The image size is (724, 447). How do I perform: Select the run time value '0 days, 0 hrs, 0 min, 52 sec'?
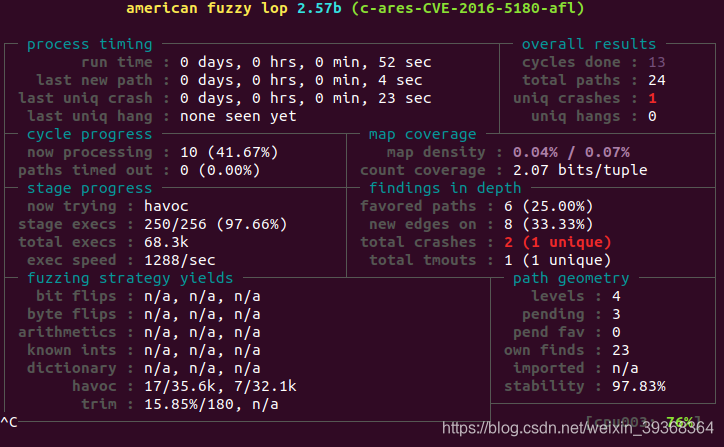[x=306, y=62]
